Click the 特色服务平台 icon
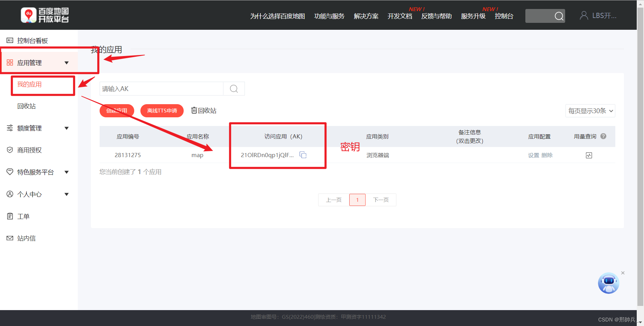The width and height of the screenshot is (644, 326). [x=10, y=172]
